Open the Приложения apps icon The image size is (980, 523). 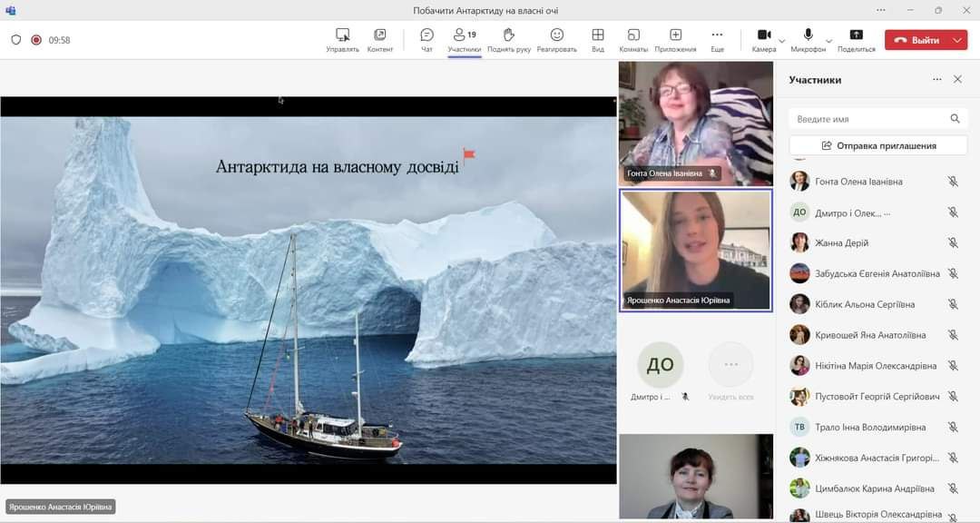coord(675,35)
